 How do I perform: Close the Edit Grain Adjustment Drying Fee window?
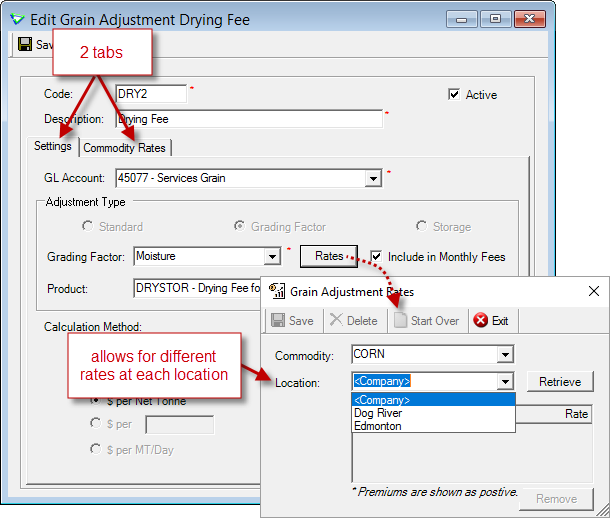[x=529, y=19]
